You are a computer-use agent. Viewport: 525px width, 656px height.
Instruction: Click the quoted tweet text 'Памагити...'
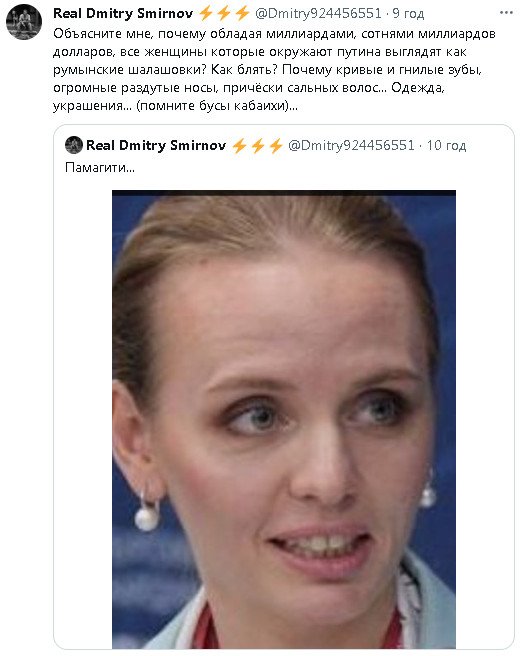(x=100, y=168)
